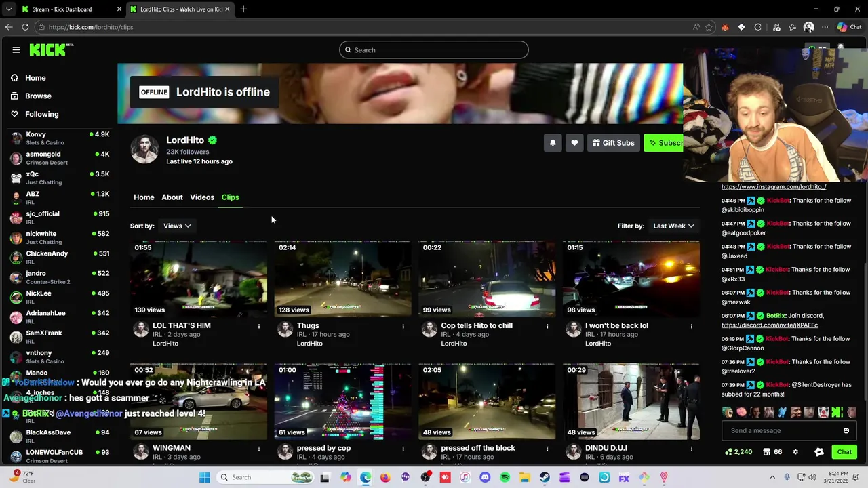This screenshot has height=488, width=868.
Task: Click the chat identity star badge icon
Action: tap(819, 452)
